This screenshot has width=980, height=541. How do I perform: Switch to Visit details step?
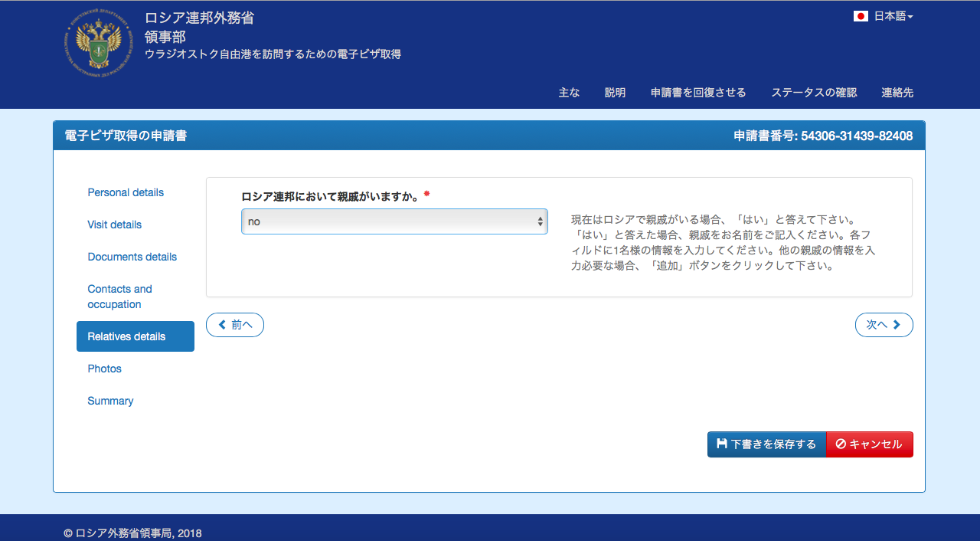click(x=115, y=225)
